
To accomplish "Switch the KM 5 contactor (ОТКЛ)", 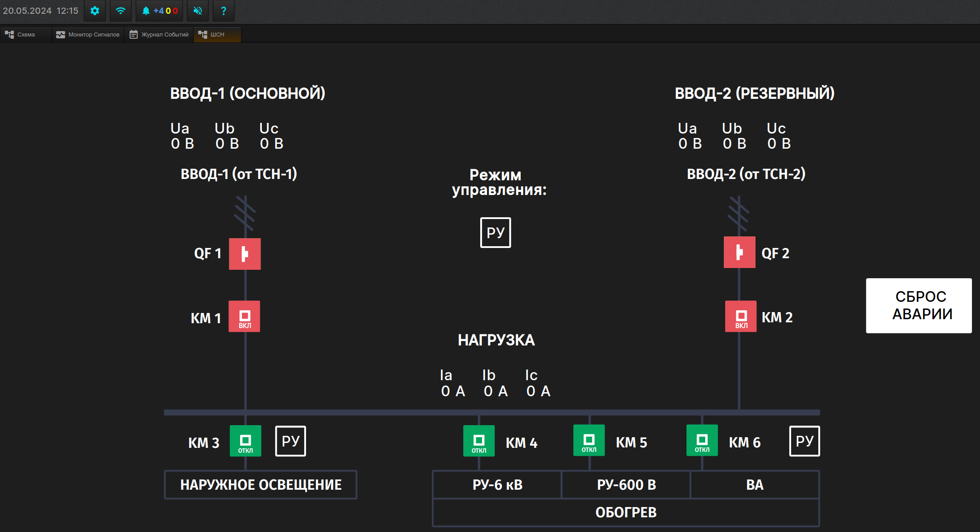I will click(x=589, y=440).
